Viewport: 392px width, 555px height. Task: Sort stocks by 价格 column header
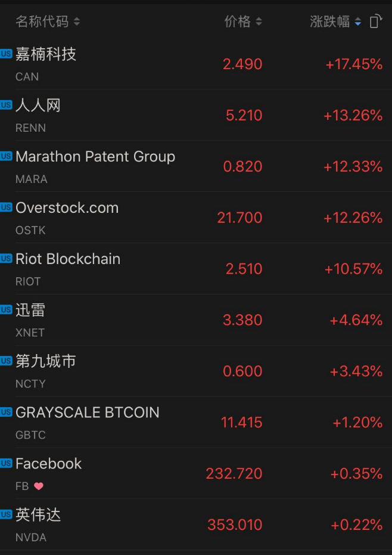pyautogui.click(x=242, y=22)
